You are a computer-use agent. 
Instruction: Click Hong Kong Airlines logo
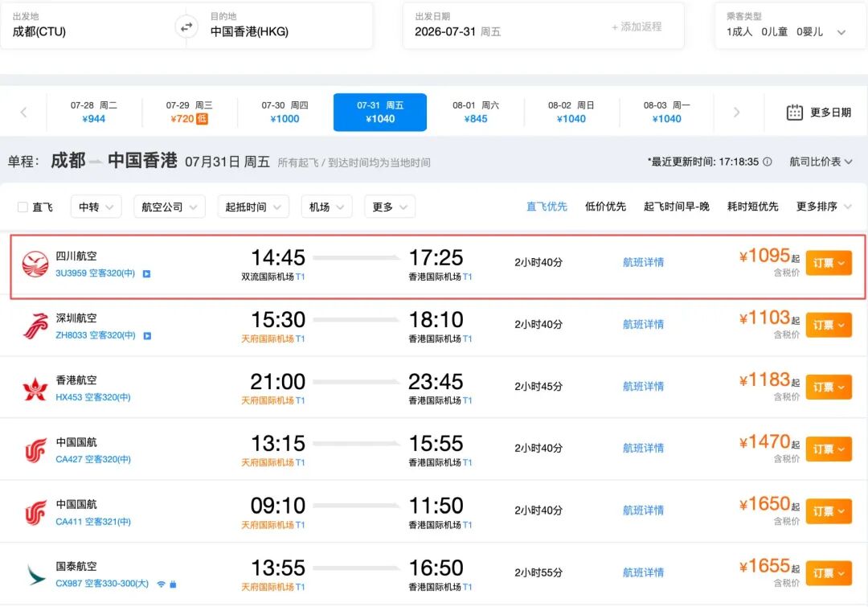(x=35, y=388)
